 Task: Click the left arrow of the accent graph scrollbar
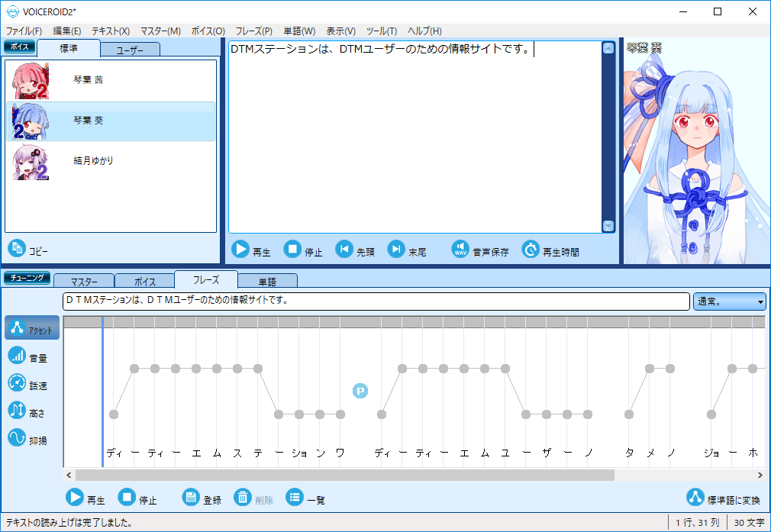[69, 475]
